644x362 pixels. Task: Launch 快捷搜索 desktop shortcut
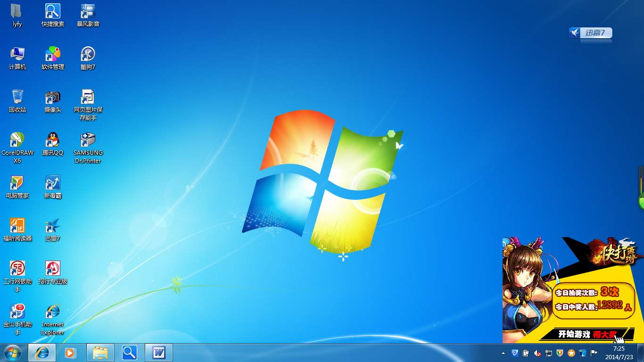(52, 15)
